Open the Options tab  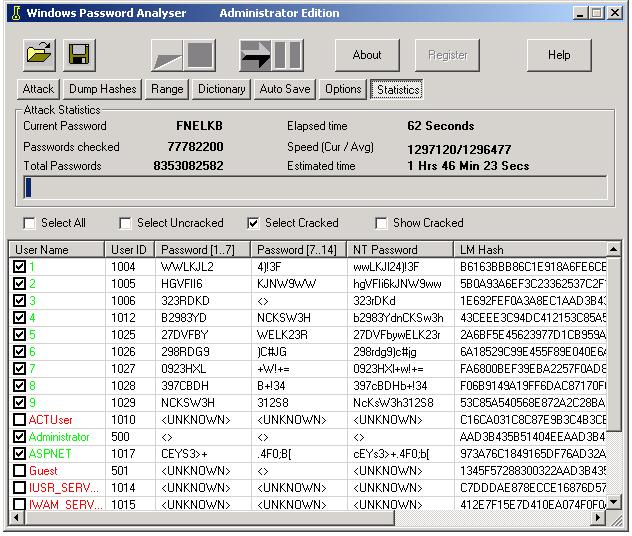pyautogui.click(x=343, y=89)
